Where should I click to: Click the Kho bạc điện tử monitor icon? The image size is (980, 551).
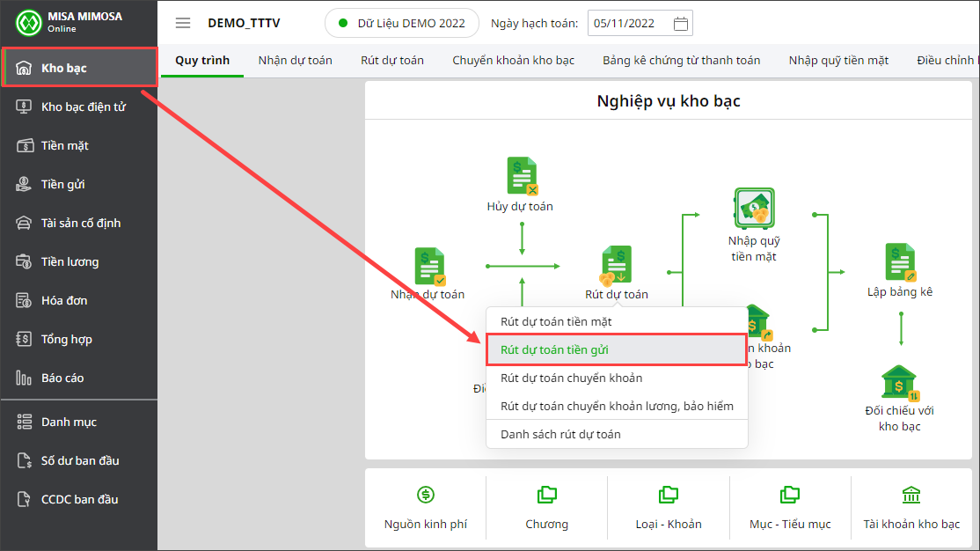tap(24, 107)
